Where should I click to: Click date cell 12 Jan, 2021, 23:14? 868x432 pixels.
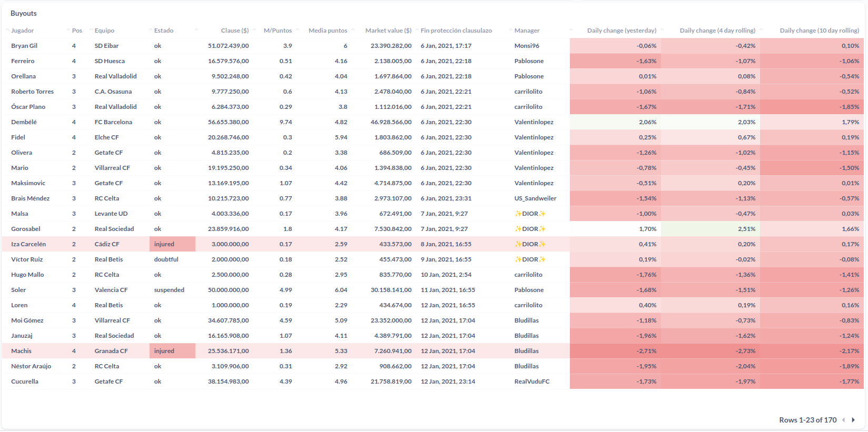[x=448, y=381]
